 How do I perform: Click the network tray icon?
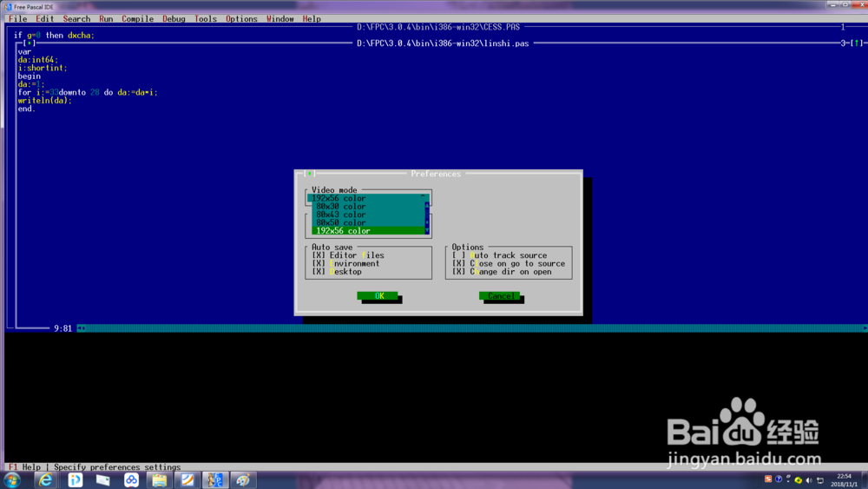coord(820,480)
